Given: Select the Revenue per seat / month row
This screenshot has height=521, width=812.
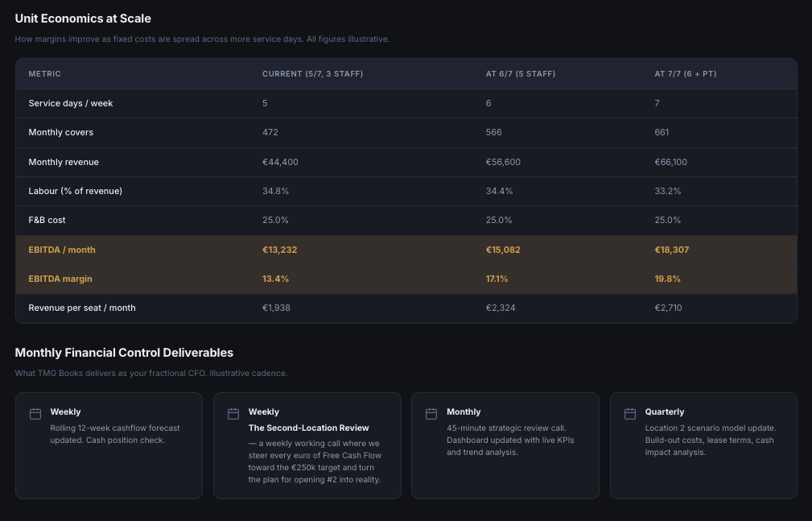Looking at the screenshot, I should coord(406,308).
